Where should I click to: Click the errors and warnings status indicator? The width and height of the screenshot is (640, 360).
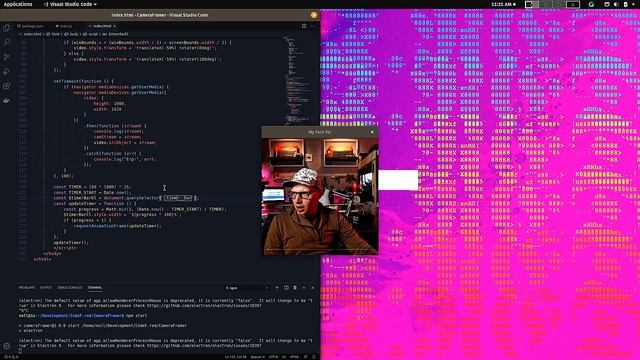pos(10,357)
